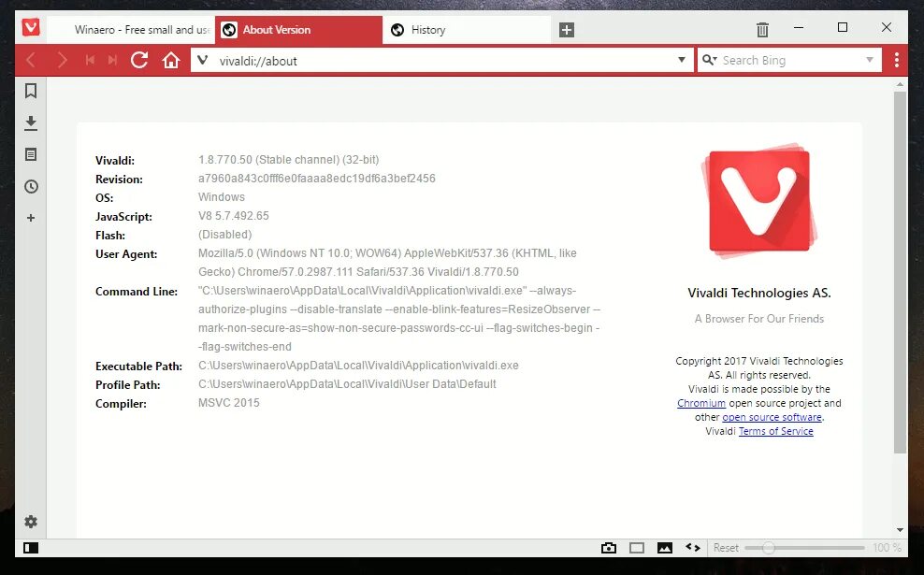This screenshot has height=575, width=924.
Task: Click the "(Disabled)" Flash value
Action: [225, 235]
